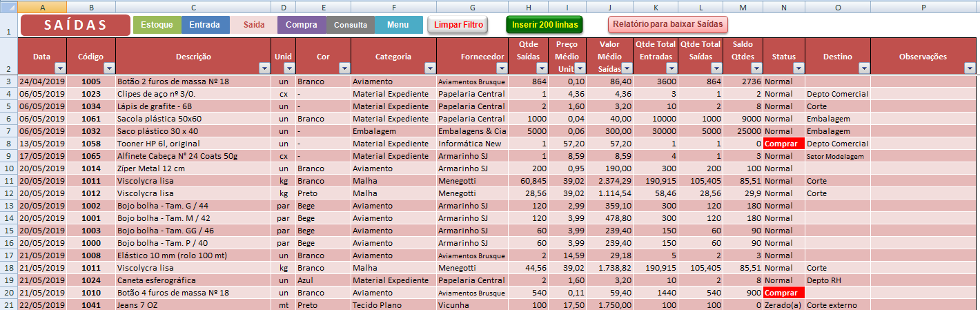Open the Compra navigation tab

(x=302, y=25)
